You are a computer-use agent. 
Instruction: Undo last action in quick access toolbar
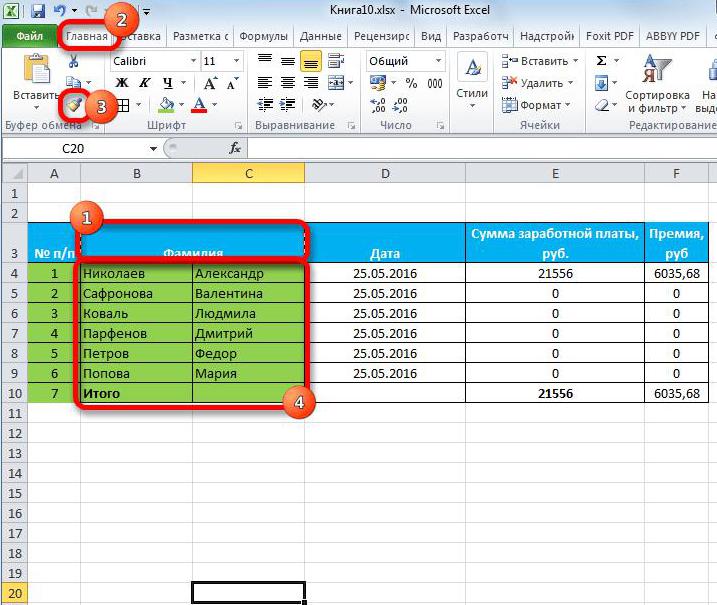coord(60,10)
